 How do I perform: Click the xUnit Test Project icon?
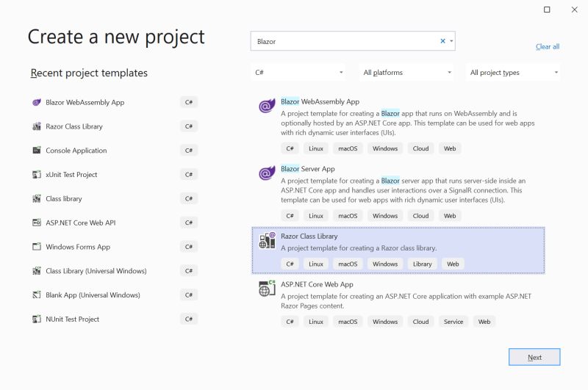(x=36, y=174)
